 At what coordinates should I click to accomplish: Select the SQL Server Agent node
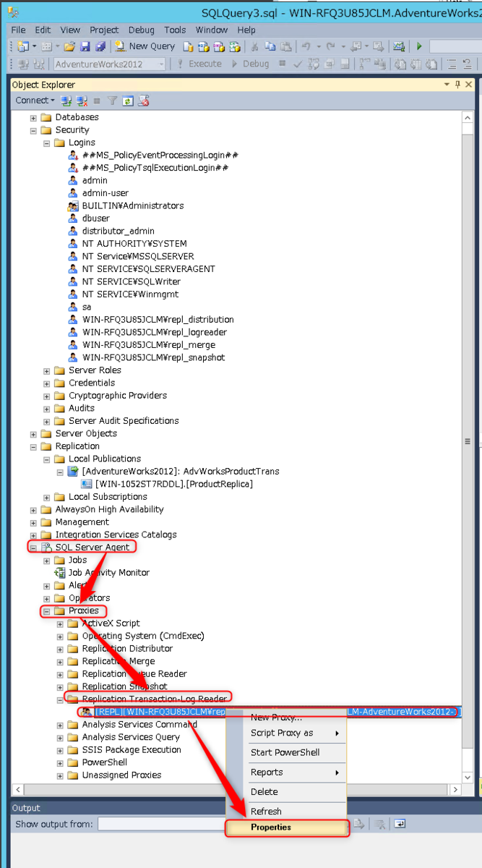click(92, 548)
